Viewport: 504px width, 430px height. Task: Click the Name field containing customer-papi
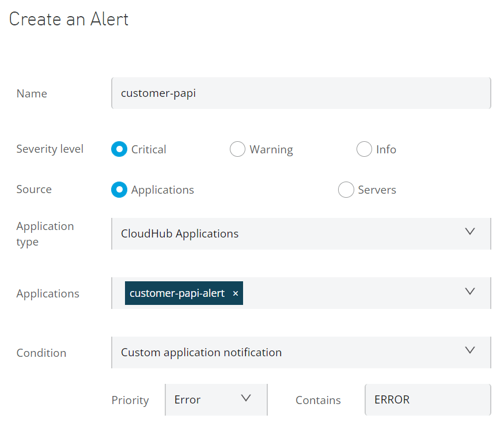pos(301,93)
